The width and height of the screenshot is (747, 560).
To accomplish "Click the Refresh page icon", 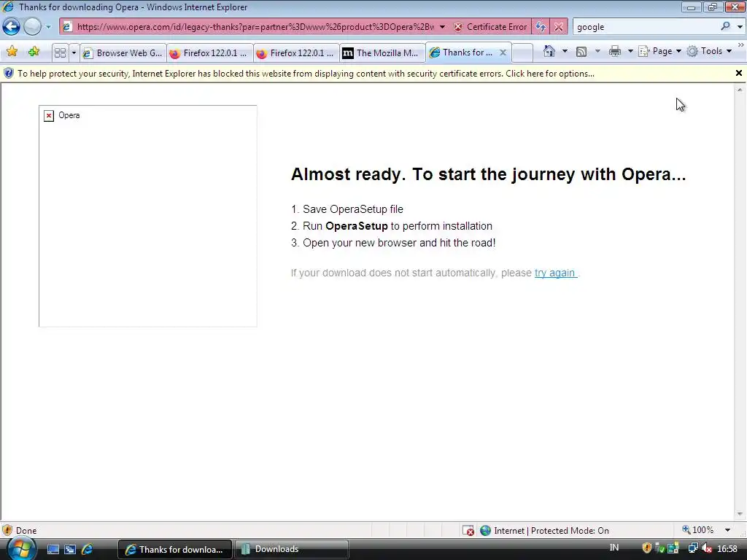I will pos(541,27).
